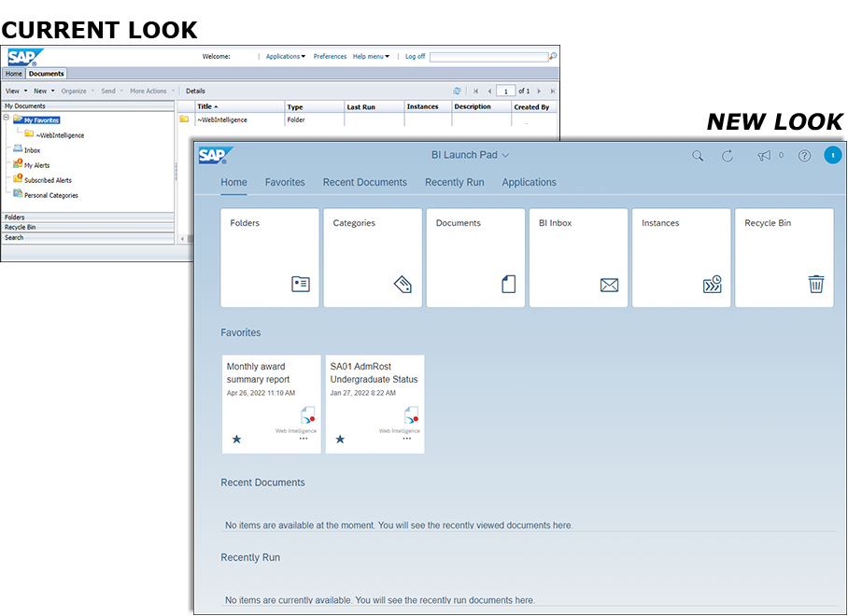The width and height of the screenshot is (848, 616).
Task: Open Preferences in the classic header
Action: (329, 56)
